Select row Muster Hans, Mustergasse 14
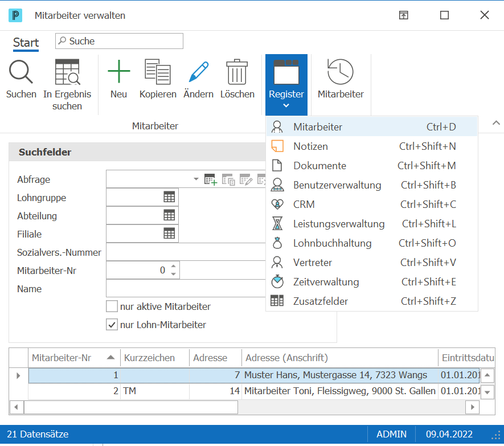 [x=254, y=375]
